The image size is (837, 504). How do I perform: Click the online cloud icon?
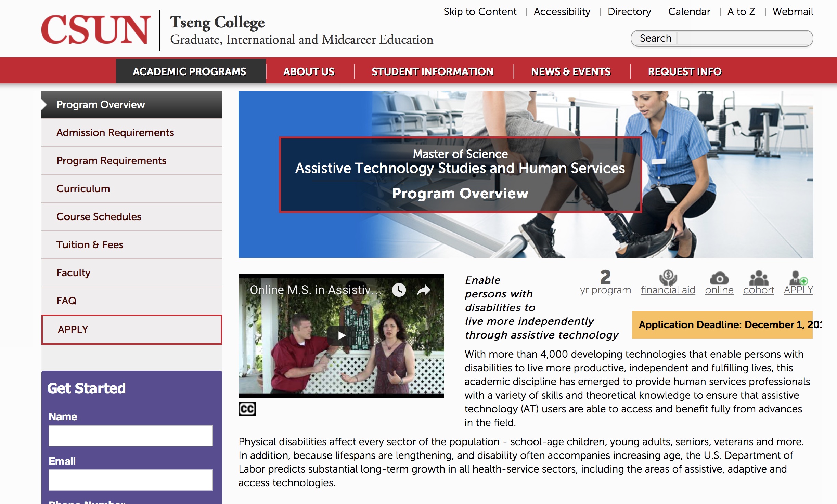[x=719, y=278]
